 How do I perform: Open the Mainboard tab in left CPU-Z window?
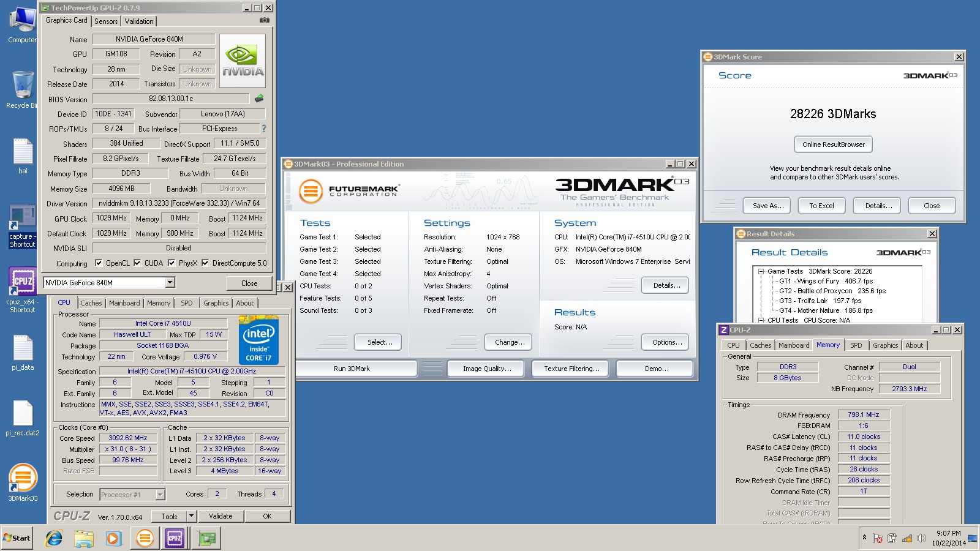(x=124, y=303)
